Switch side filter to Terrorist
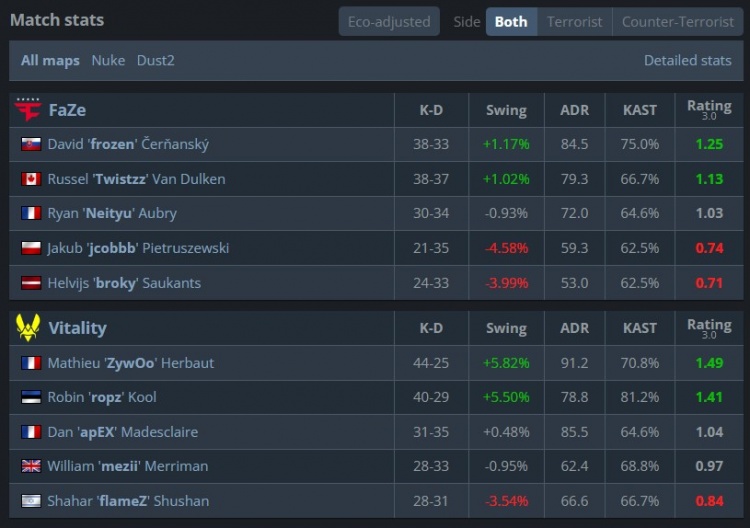Image resolution: width=750 pixels, height=528 pixels. 574,22
